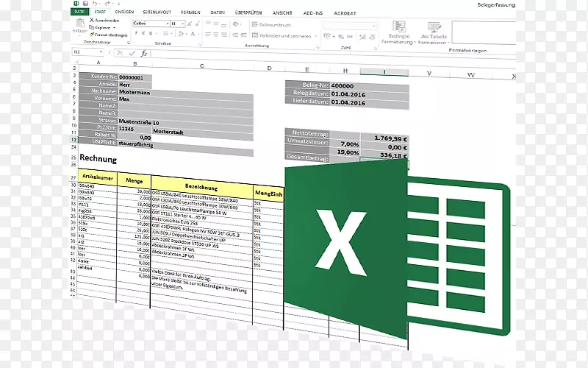Open Zahl group dialog launcher

click(375, 49)
